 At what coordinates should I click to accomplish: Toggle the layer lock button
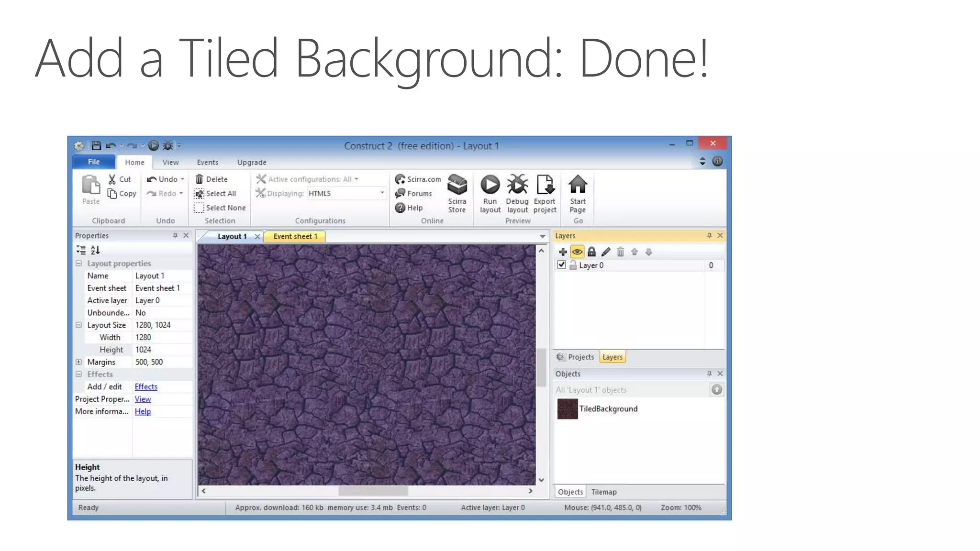tap(591, 252)
